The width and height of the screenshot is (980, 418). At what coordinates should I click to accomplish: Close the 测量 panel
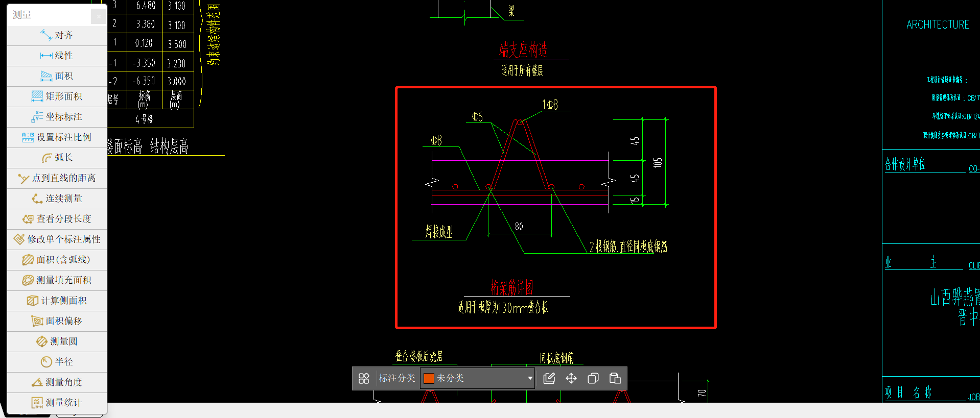click(98, 16)
